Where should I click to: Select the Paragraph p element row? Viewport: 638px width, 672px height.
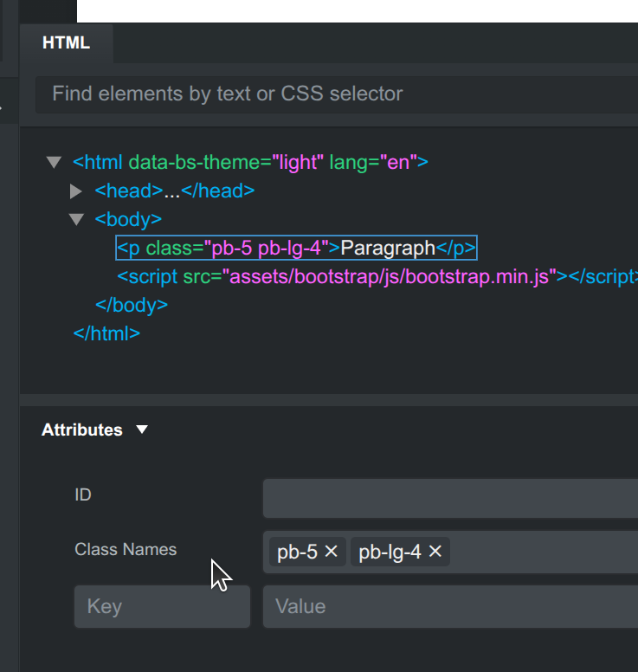[x=296, y=249]
